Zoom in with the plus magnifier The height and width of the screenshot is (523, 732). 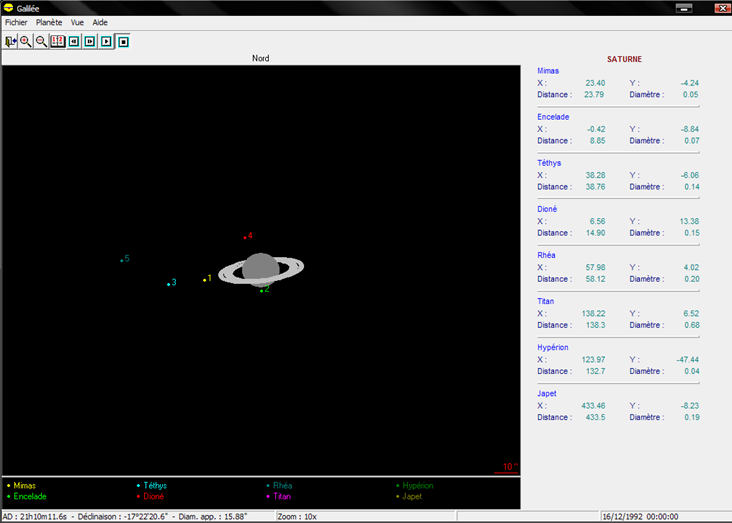click(x=26, y=42)
